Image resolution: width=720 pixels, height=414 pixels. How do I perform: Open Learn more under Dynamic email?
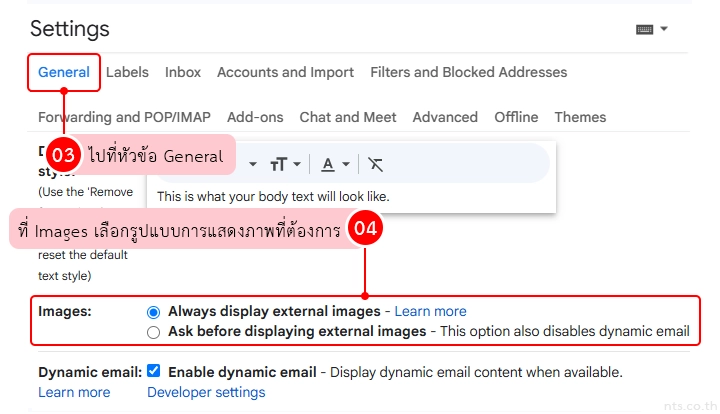[x=74, y=393]
